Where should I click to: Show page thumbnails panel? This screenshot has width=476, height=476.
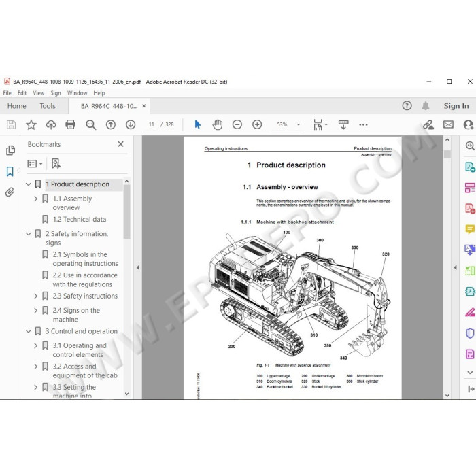click(10, 150)
